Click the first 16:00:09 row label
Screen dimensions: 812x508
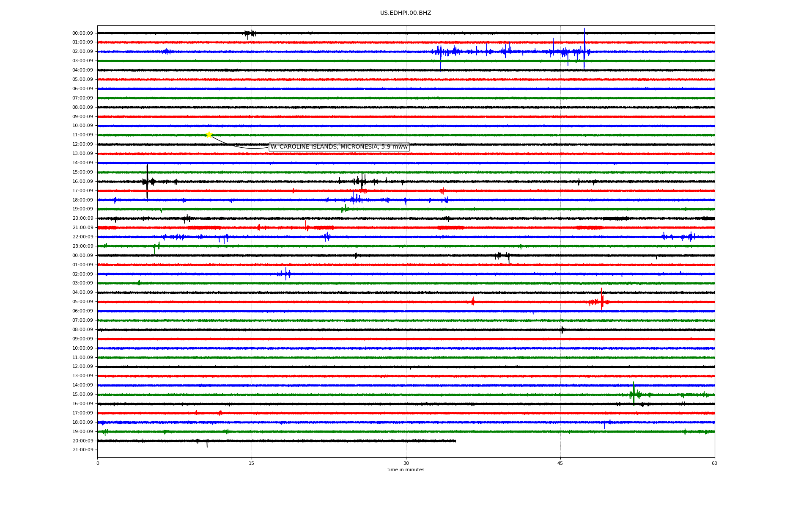click(x=82, y=181)
